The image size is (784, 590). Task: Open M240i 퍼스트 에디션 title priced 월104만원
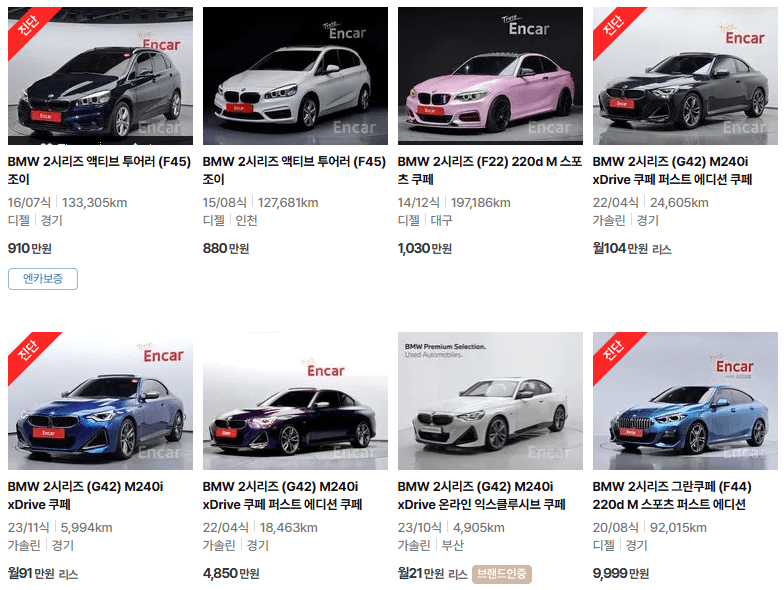pos(672,170)
